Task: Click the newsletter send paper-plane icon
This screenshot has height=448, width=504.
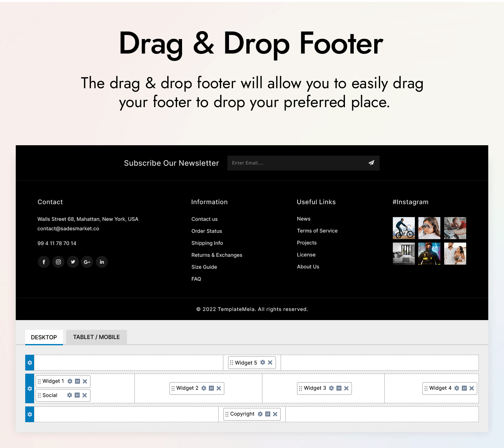Action: pyautogui.click(x=371, y=163)
